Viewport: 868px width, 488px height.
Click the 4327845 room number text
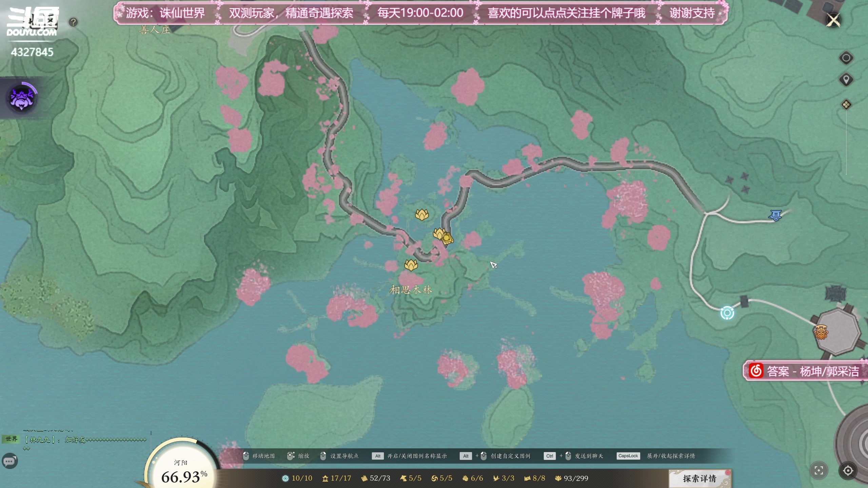pos(32,52)
